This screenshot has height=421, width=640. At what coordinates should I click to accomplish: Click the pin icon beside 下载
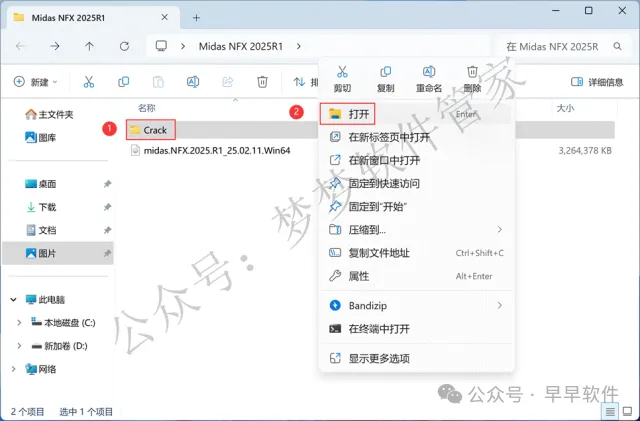pos(107,207)
